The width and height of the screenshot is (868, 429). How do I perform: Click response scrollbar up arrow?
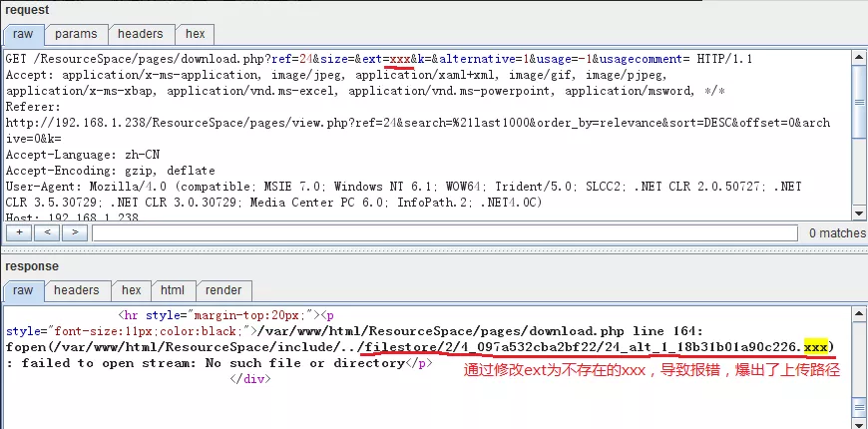click(x=859, y=314)
